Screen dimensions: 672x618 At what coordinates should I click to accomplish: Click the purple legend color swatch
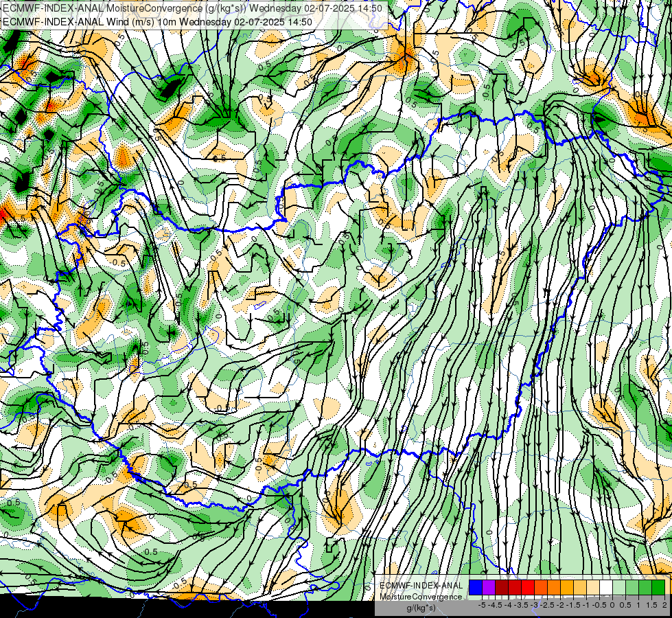pyautogui.click(x=489, y=587)
